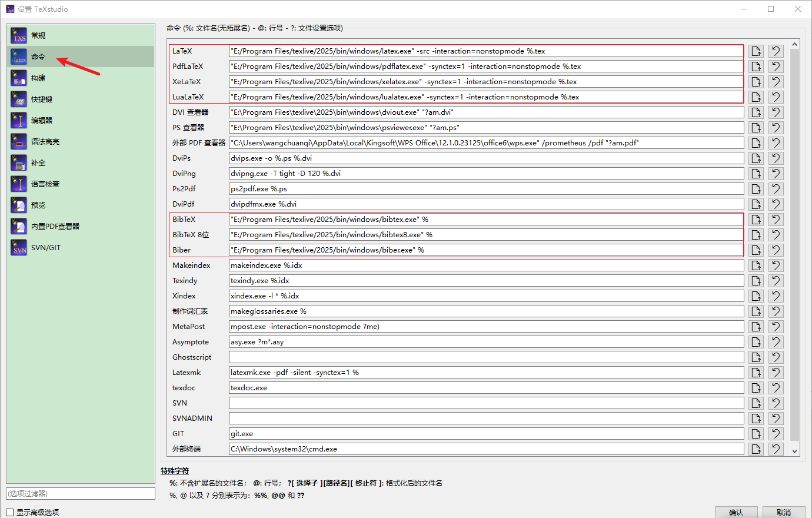Edit the Texindy command field
Screen dimensions: 812x518
tap(486, 281)
